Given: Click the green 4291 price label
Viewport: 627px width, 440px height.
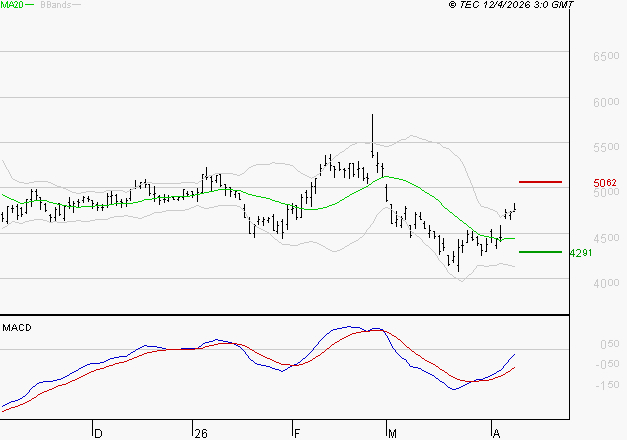Looking at the screenshot, I should [582, 253].
